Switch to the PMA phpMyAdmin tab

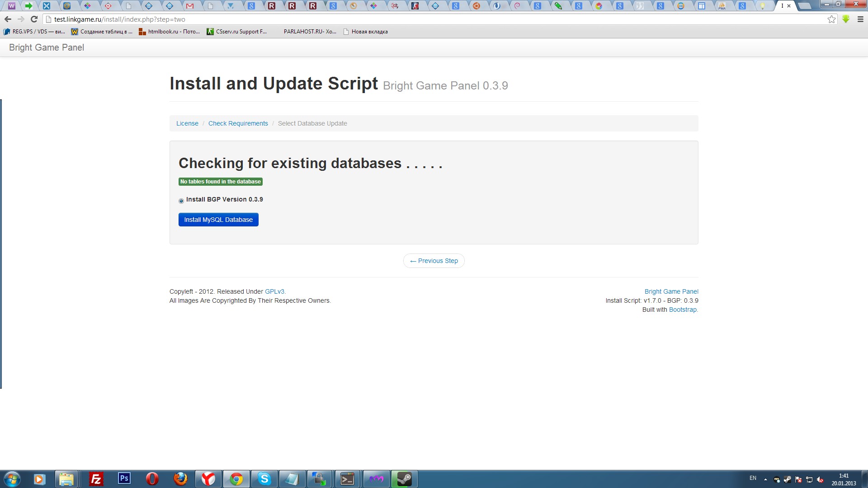point(722,6)
